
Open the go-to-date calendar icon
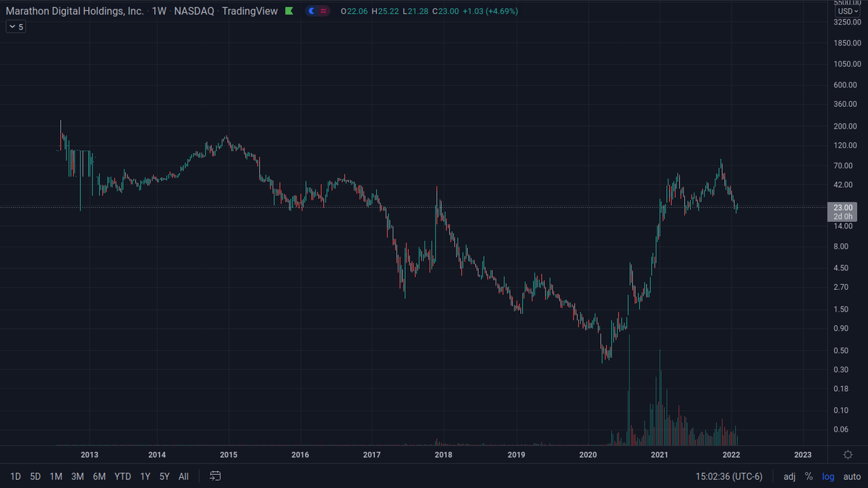coord(215,476)
